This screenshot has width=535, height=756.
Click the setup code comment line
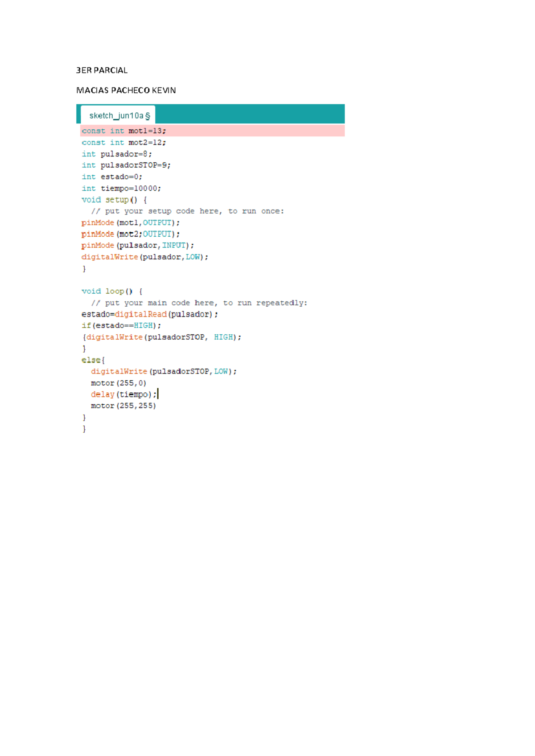[187, 211]
